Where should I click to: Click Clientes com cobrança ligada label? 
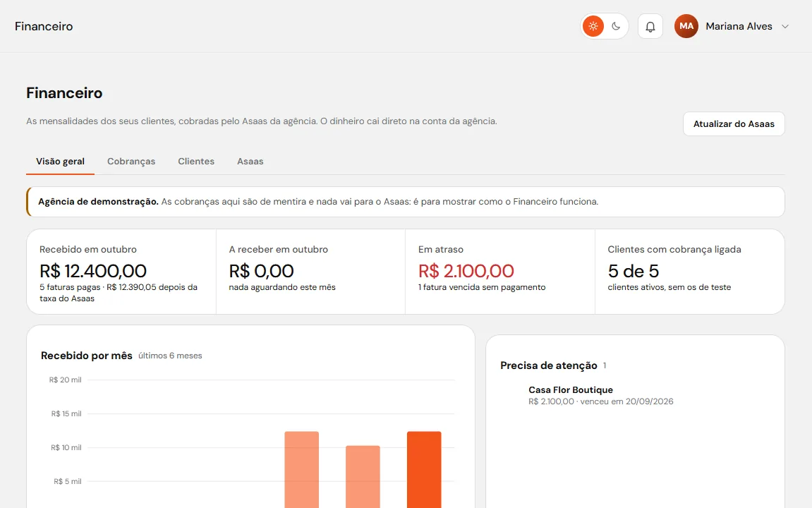pyautogui.click(x=674, y=249)
